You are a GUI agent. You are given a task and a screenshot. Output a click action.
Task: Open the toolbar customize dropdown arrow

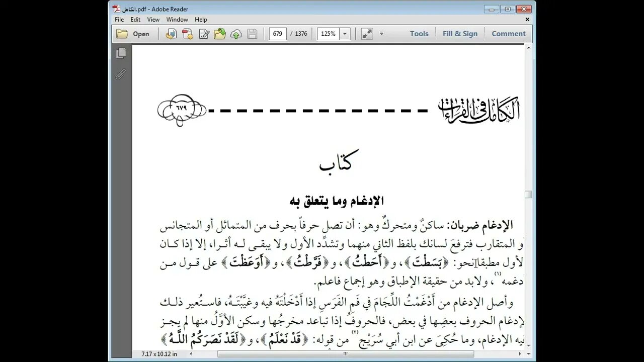381,34
